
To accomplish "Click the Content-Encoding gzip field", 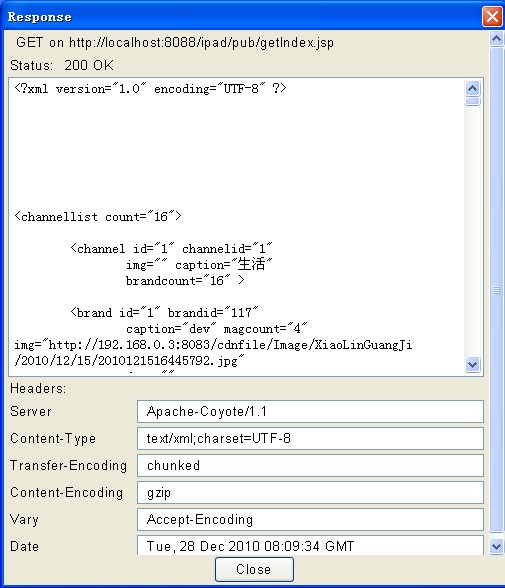I will click(x=310, y=492).
